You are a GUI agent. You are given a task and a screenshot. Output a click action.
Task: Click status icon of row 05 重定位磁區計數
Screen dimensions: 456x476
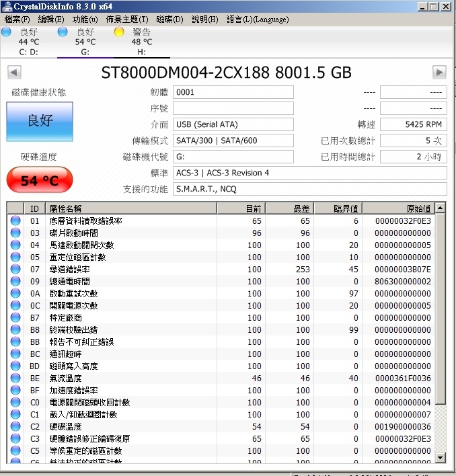(15, 257)
